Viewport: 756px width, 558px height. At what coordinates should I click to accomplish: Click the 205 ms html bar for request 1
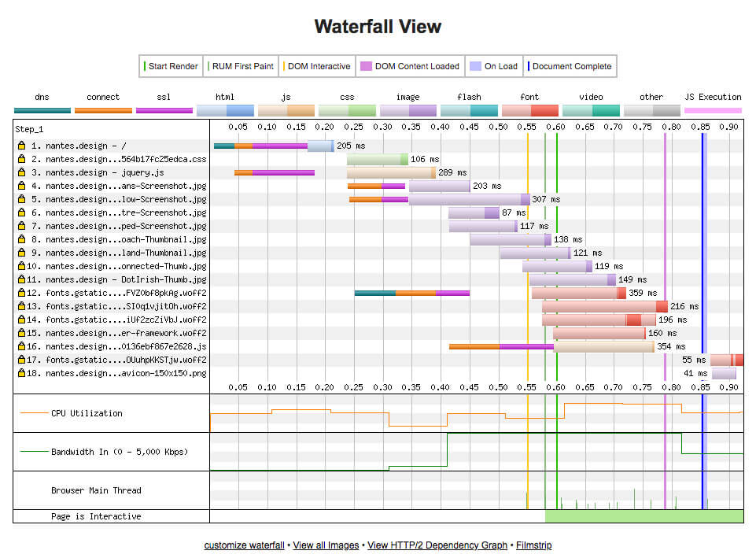point(321,145)
